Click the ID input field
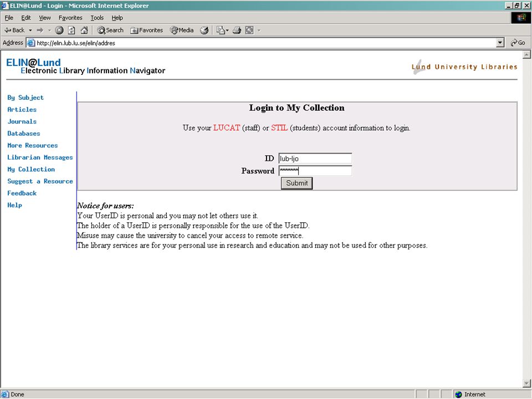The width and height of the screenshot is (532, 399). click(315, 158)
